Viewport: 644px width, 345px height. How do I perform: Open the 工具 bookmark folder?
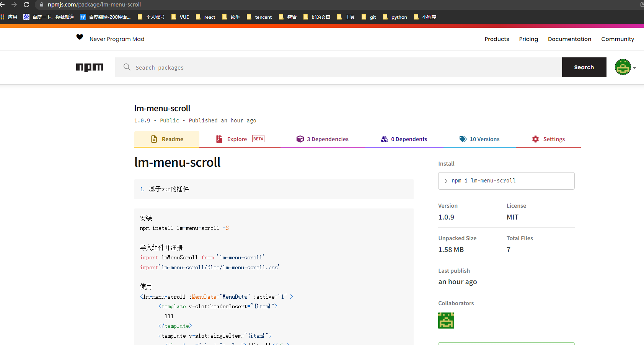click(346, 17)
